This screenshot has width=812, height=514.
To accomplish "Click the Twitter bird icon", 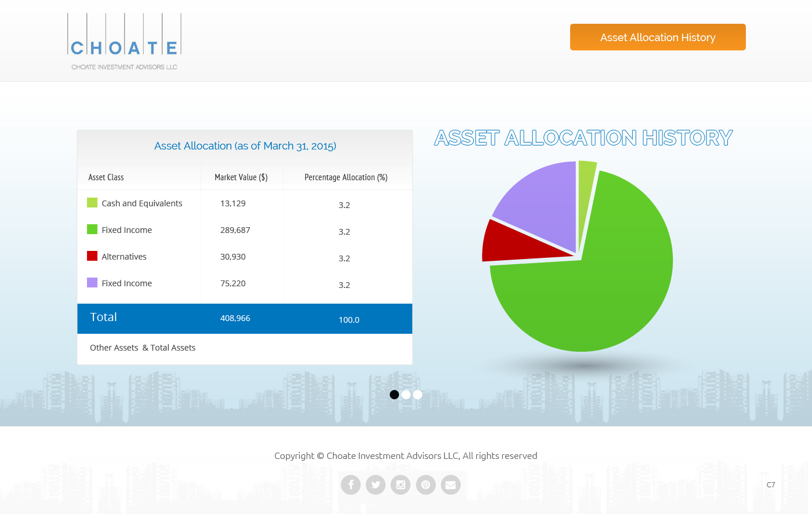I will (x=375, y=484).
